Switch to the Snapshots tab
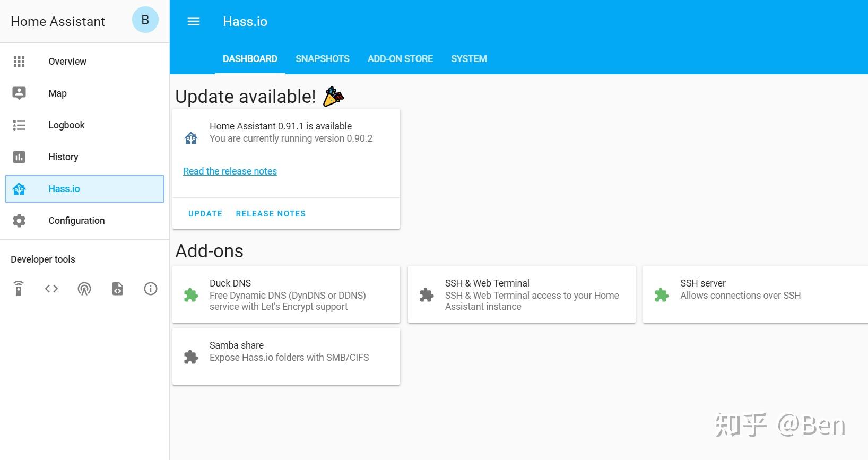The height and width of the screenshot is (460, 868). 323,59
